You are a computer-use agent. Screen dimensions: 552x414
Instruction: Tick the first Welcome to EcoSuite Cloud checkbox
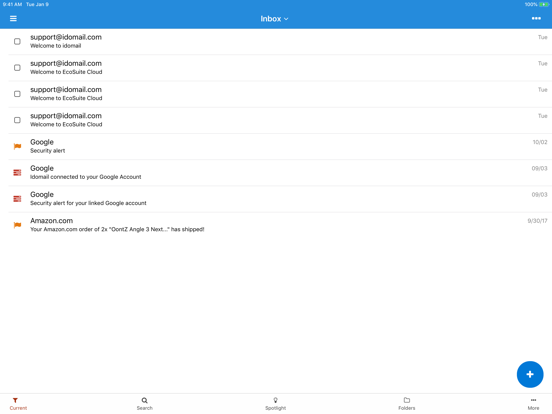coord(17,68)
